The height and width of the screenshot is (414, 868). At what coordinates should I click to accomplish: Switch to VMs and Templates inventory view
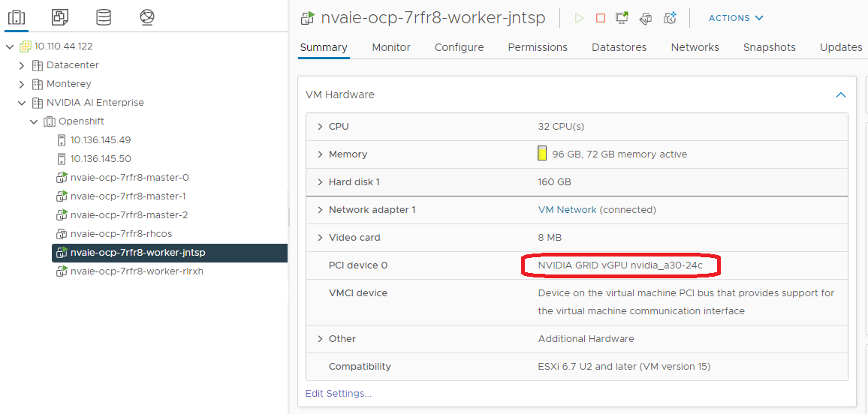(60, 16)
